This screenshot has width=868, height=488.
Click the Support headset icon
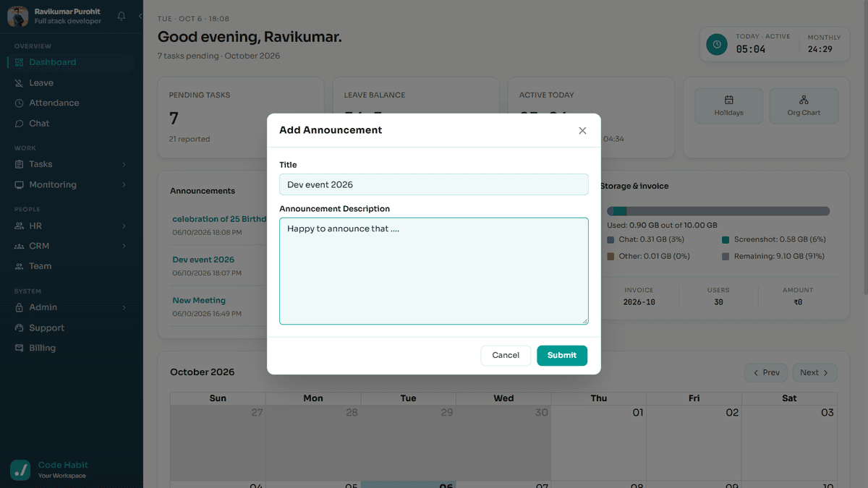pyautogui.click(x=20, y=328)
